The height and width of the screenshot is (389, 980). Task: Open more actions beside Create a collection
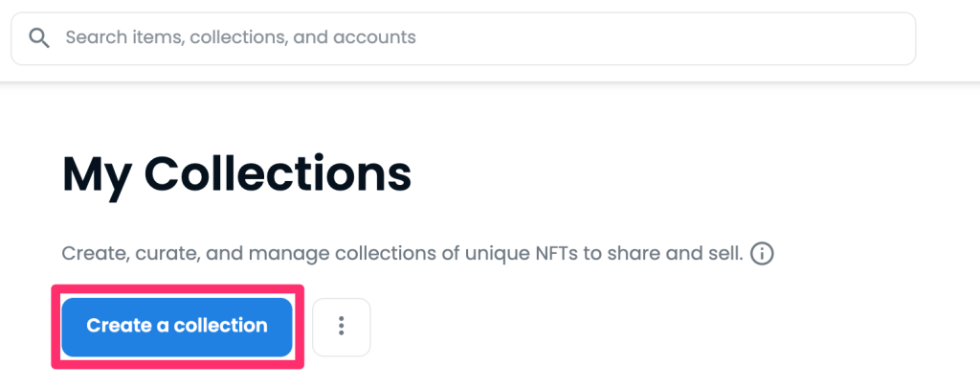[x=342, y=327]
